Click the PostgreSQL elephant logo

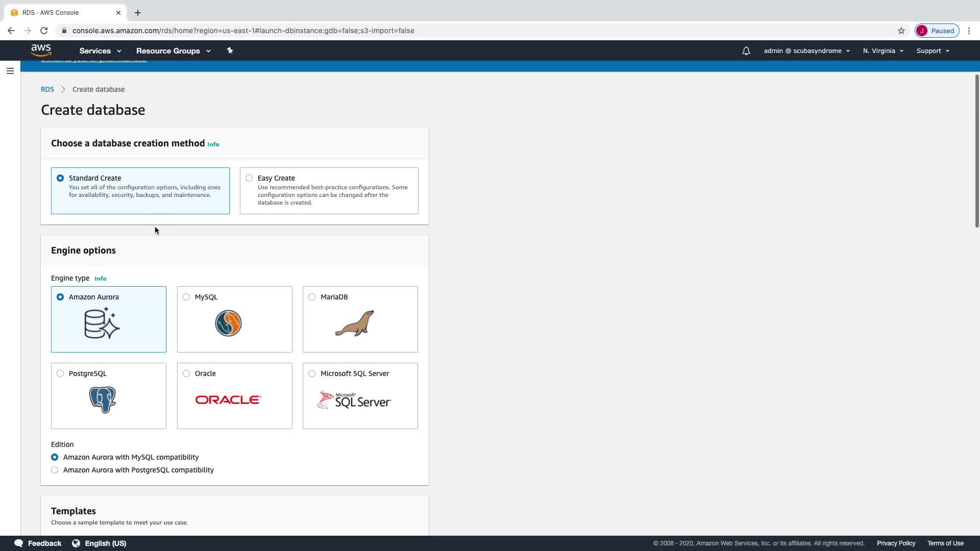pos(102,399)
